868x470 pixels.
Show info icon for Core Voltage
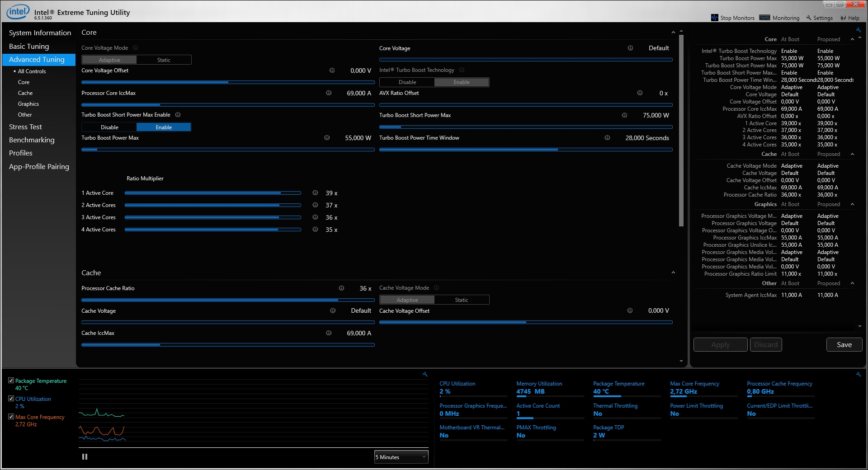(630, 48)
